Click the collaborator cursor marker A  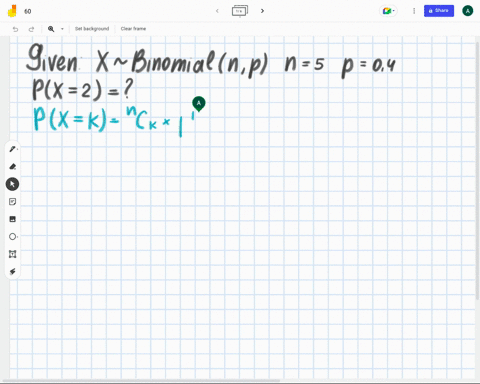(x=199, y=104)
